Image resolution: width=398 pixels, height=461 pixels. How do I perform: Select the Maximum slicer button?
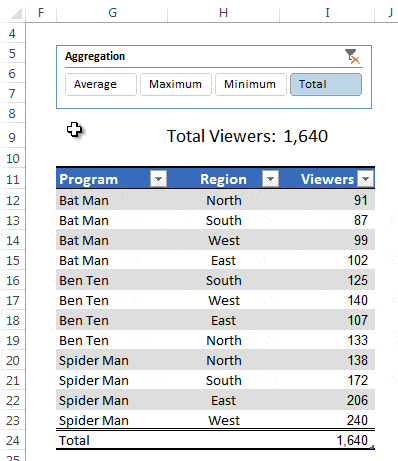coord(176,85)
